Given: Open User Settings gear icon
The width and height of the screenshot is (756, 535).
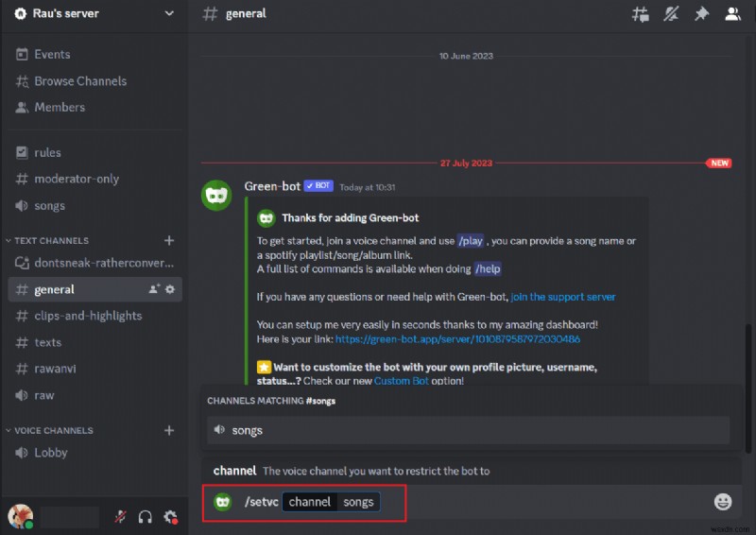Looking at the screenshot, I should coord(170,517).
